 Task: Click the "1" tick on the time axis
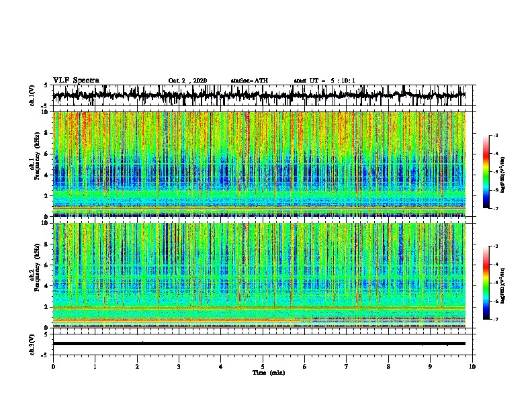point(95,367)
